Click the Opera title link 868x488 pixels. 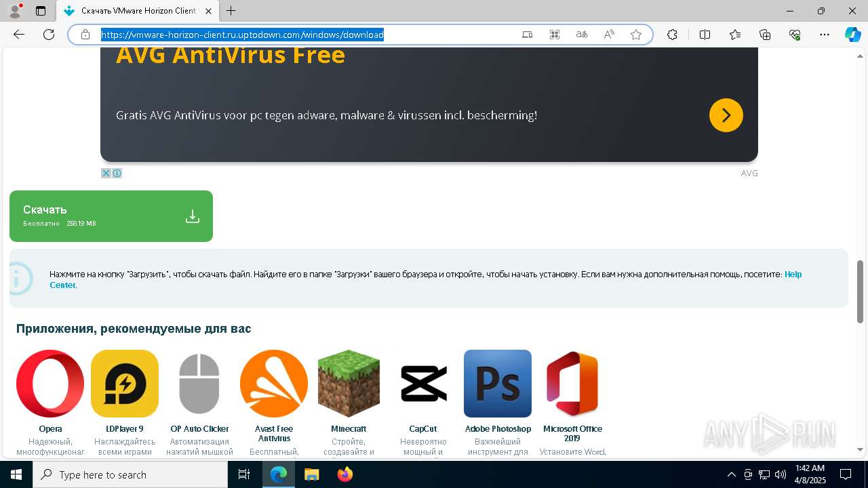coord(50,429)
